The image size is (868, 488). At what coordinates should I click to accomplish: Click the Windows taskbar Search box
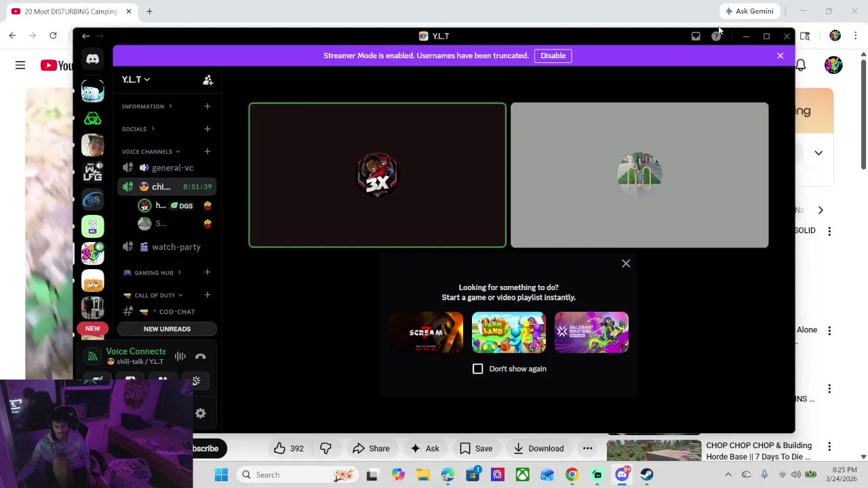[297, 474]
